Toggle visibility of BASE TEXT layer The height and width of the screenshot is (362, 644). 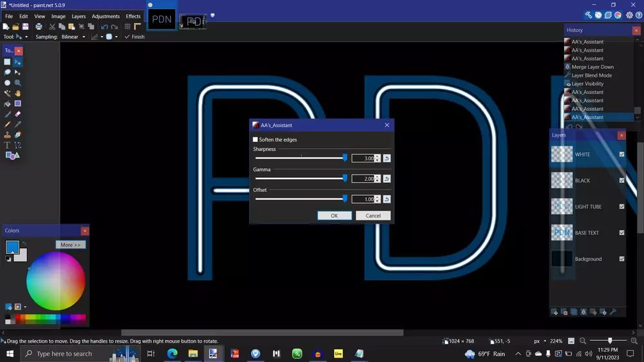(622, 233)
